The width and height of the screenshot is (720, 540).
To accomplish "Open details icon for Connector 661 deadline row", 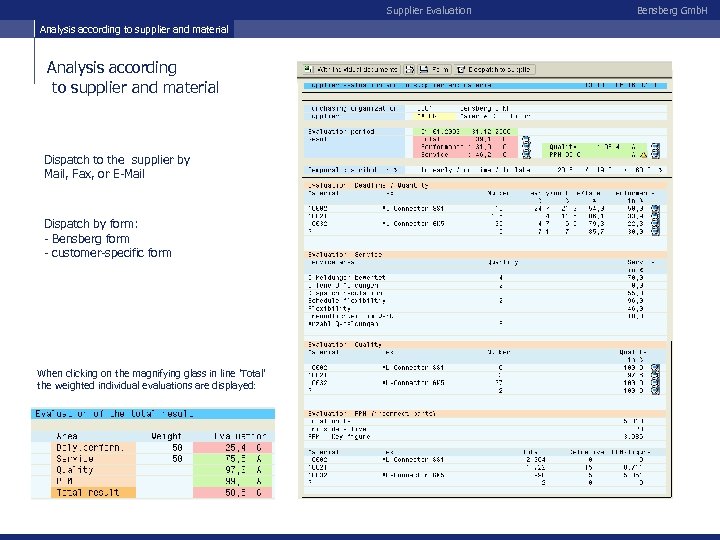I will [656, 209].
